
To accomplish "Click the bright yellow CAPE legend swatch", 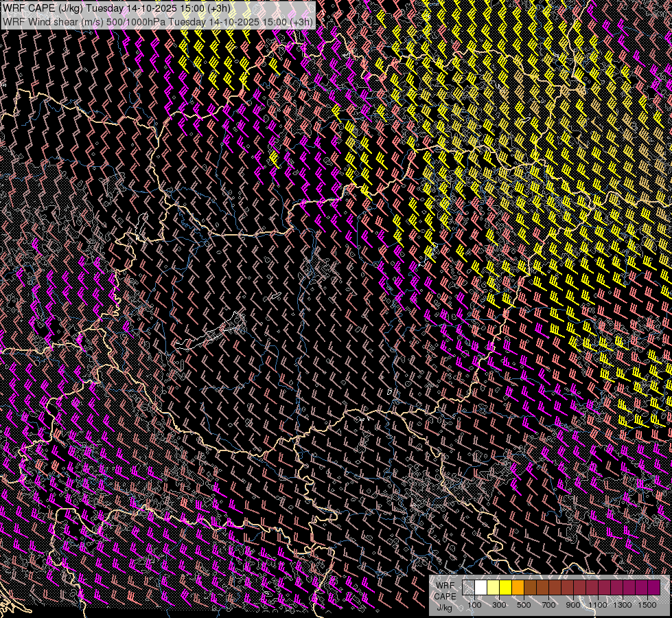I will (506, 588).
